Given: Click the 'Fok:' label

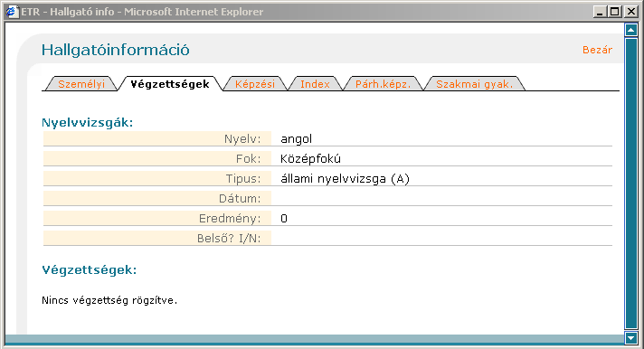Looking at the screenshot, I should 248,158.
